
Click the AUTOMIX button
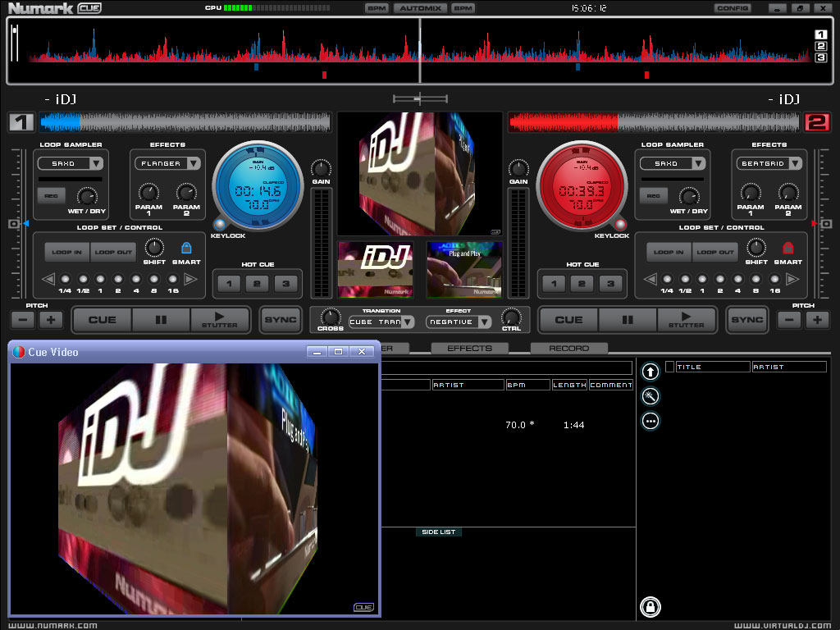coord(421,8)
